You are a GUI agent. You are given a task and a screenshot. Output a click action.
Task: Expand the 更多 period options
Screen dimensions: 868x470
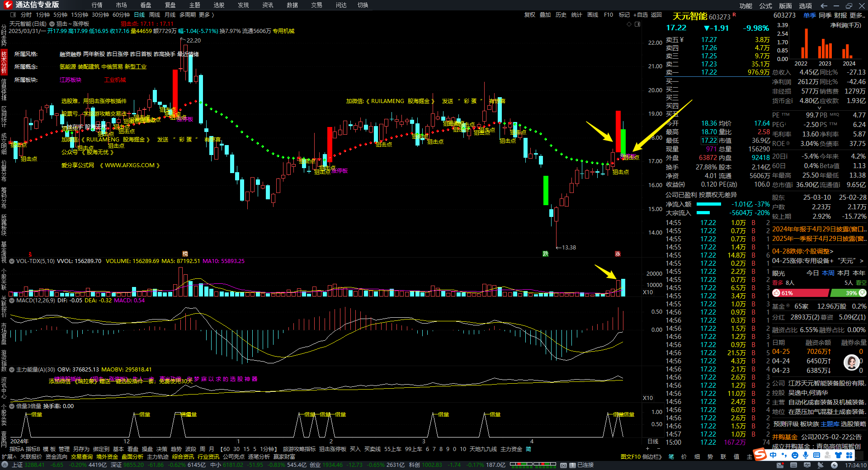click(x=206, y=15)
